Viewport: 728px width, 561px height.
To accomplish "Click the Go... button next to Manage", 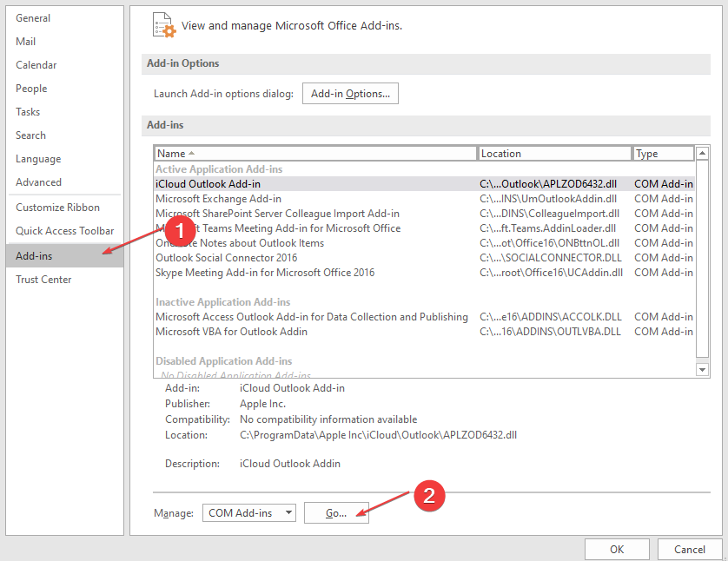I will [336, 513].
